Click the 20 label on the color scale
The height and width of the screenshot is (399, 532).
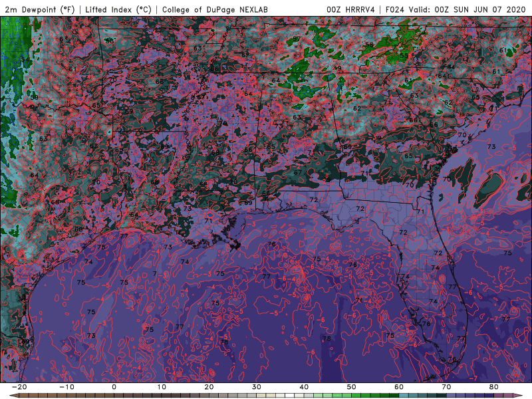[x=209, y=387]
